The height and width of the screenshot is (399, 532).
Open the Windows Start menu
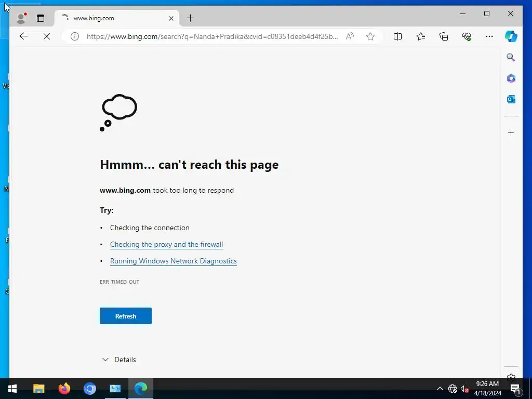click(x=12, y=389)
